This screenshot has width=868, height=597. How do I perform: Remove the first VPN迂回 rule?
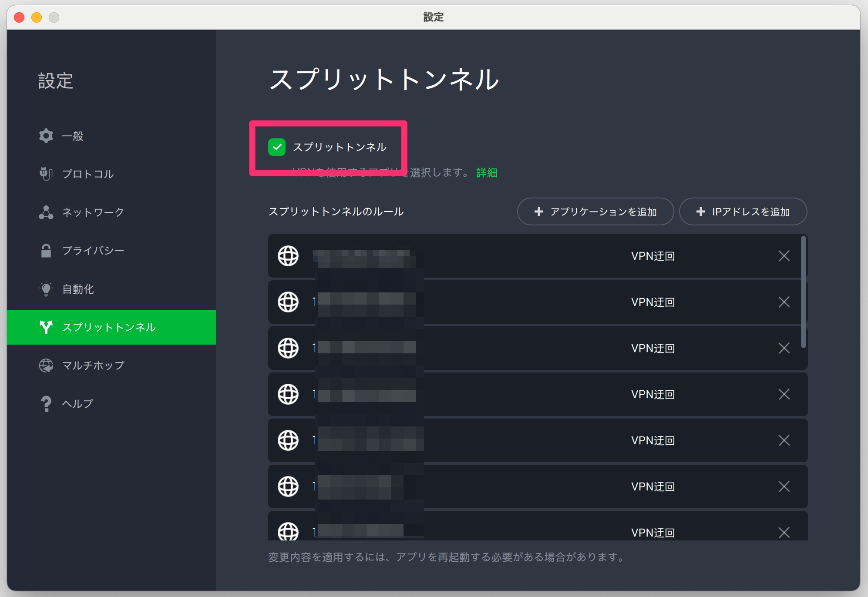(x=784, y=256)
